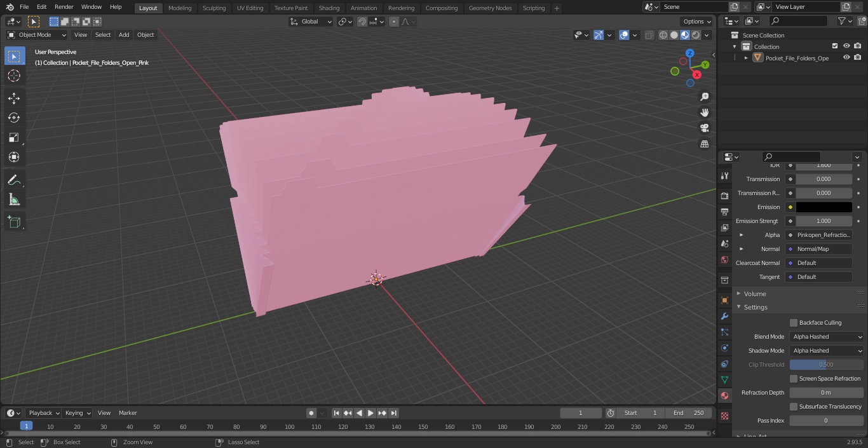The image size is (868, 448).
Task: Open Object properties tab icon
Action: click(x=724, y=300)
